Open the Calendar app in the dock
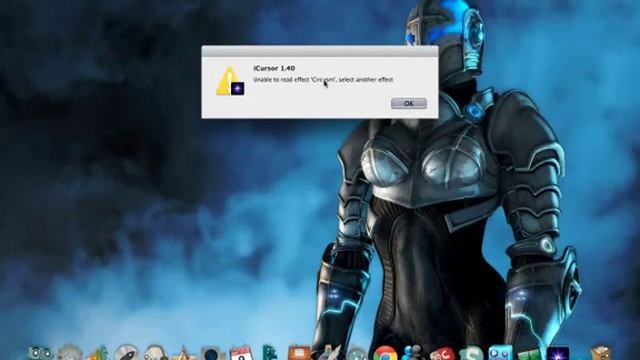Viewport: 640px width, 360px height. tap(241, 353)
